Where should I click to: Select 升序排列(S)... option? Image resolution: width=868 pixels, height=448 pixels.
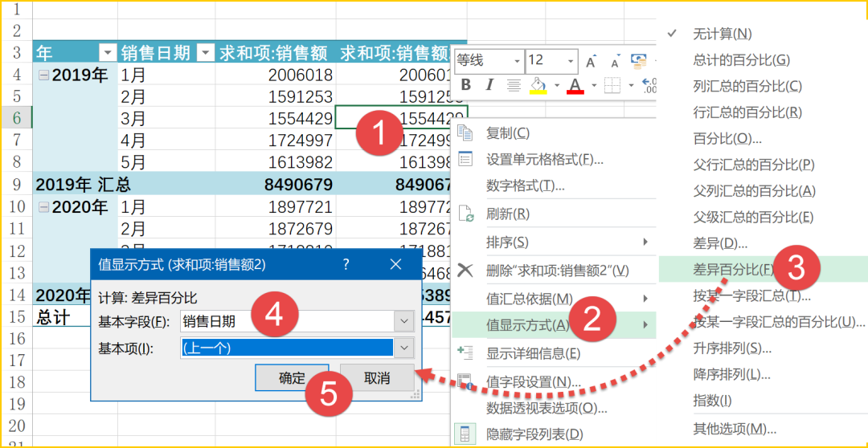tap(732, 348)
